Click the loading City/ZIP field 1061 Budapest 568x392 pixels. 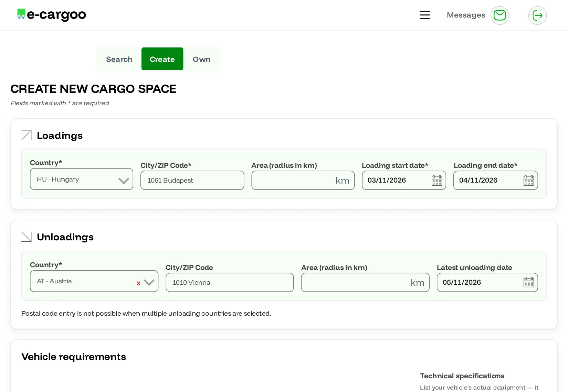pyautogui.click(x=192, y=180)
